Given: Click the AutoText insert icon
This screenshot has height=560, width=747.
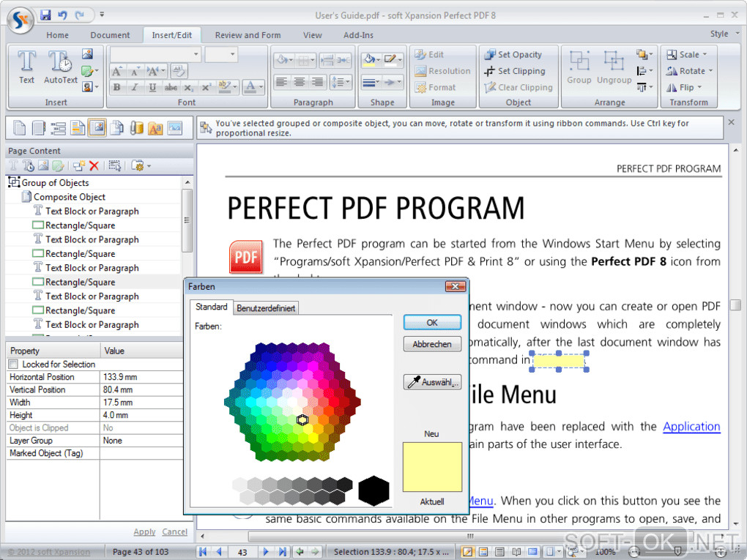Looking at the screenshot, I should (x=61, y=67).
